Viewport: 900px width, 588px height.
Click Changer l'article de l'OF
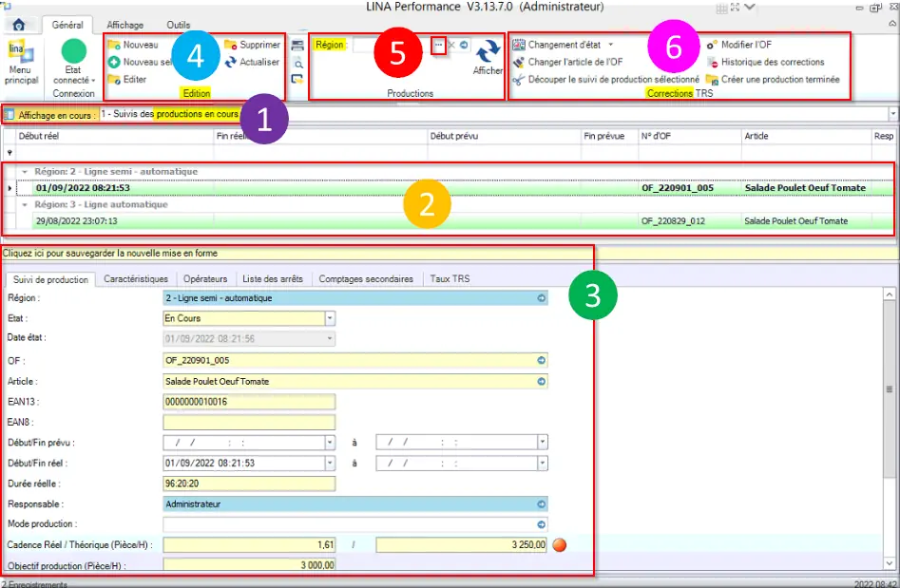click(x=567, y=62)
